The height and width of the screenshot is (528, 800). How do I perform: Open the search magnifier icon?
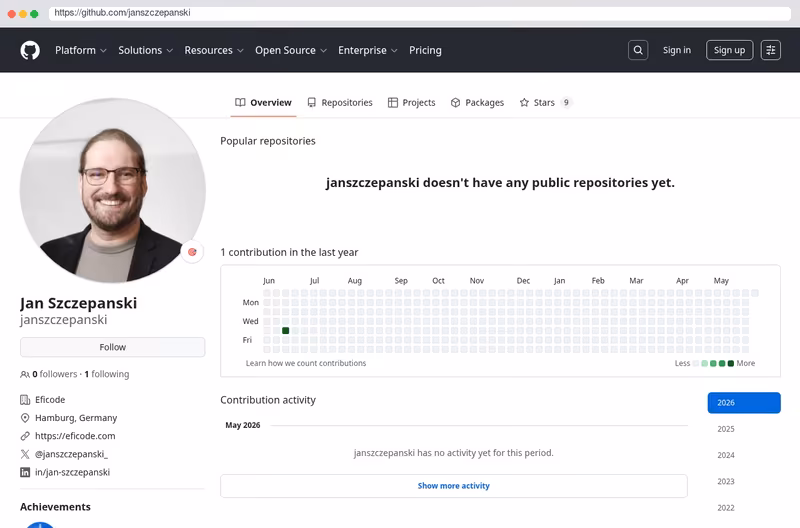638,50
